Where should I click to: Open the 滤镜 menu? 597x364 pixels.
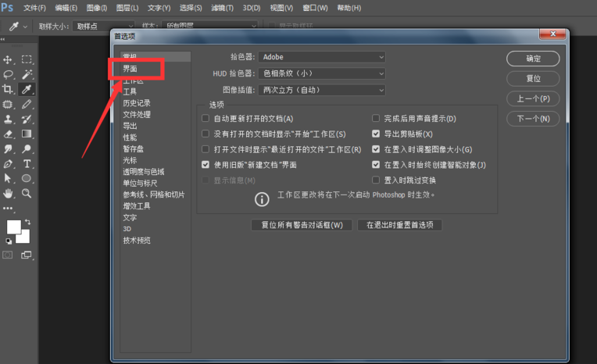[223, 8]
